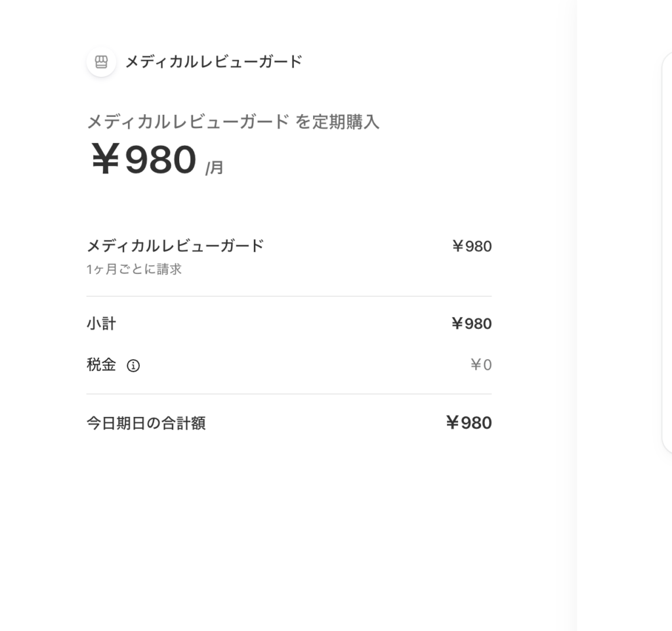Click the divider line above 今日期日の合計額
Viewport: 672px width, 631px height.
(289, 394)
